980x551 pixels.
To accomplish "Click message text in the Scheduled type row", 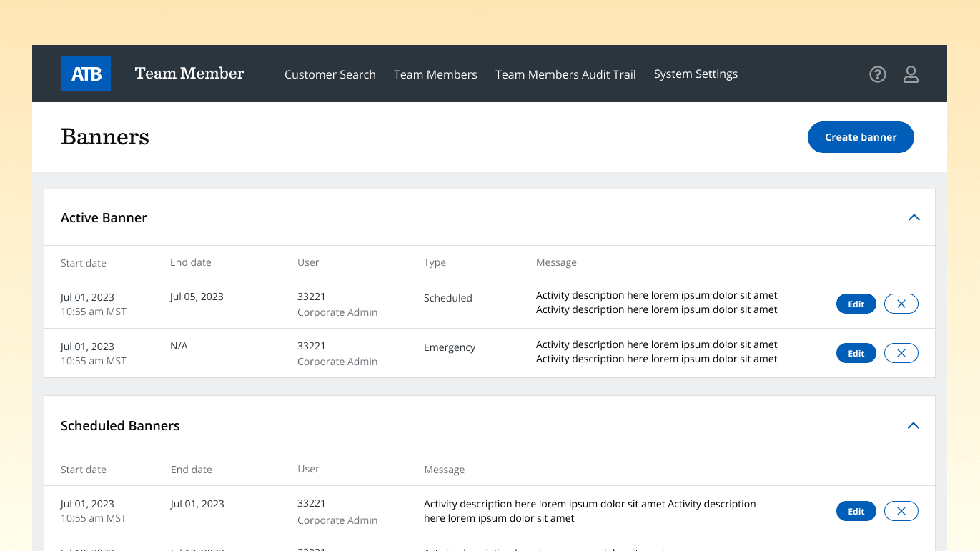I will click(657, 302).
